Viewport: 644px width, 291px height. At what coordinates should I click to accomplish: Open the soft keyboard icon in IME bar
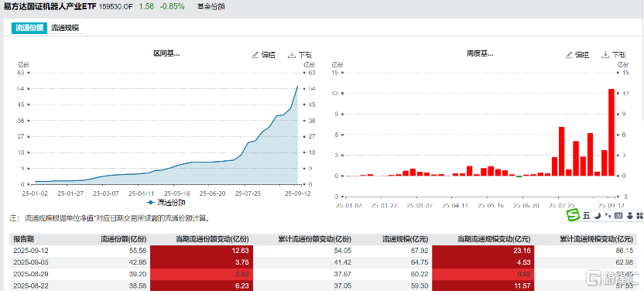pyautogui.click(x=619, y=215)
